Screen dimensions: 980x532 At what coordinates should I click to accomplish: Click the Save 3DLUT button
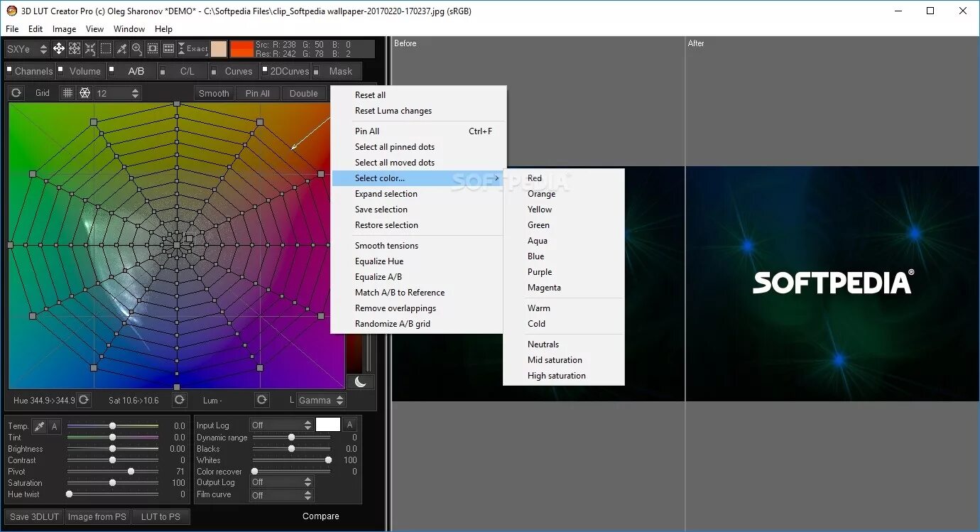coord(33,516)
